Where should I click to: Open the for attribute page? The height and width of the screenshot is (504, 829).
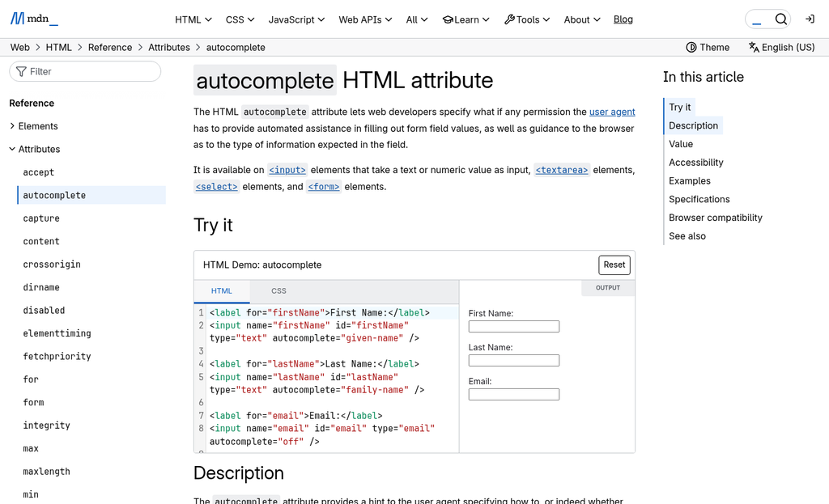(31, 379)
